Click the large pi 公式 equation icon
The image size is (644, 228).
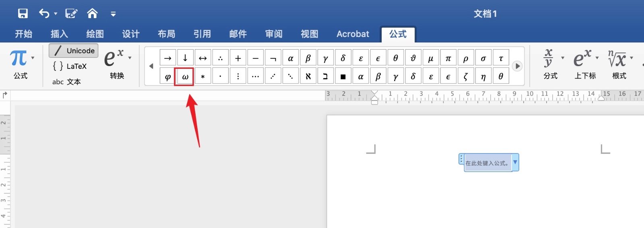(19, 58)
